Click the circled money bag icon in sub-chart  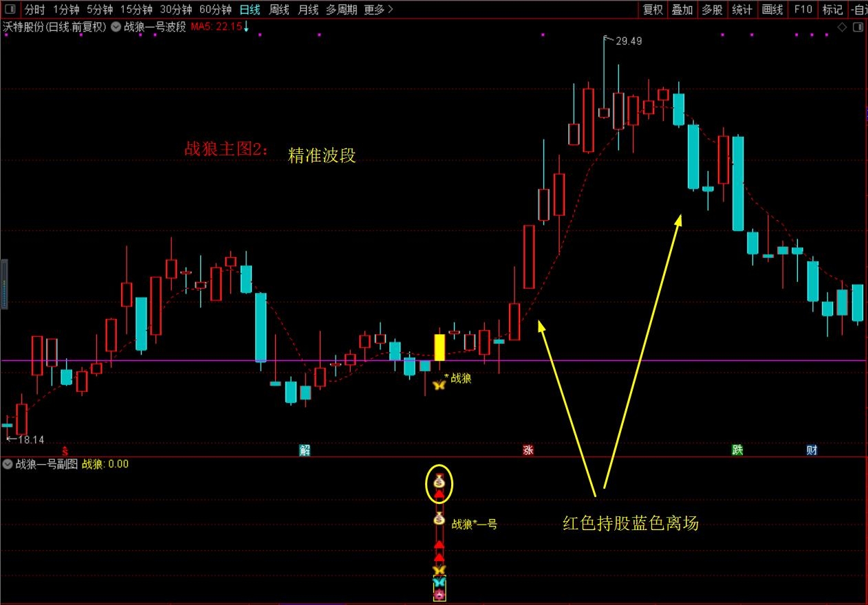click(x=439, y=482)
